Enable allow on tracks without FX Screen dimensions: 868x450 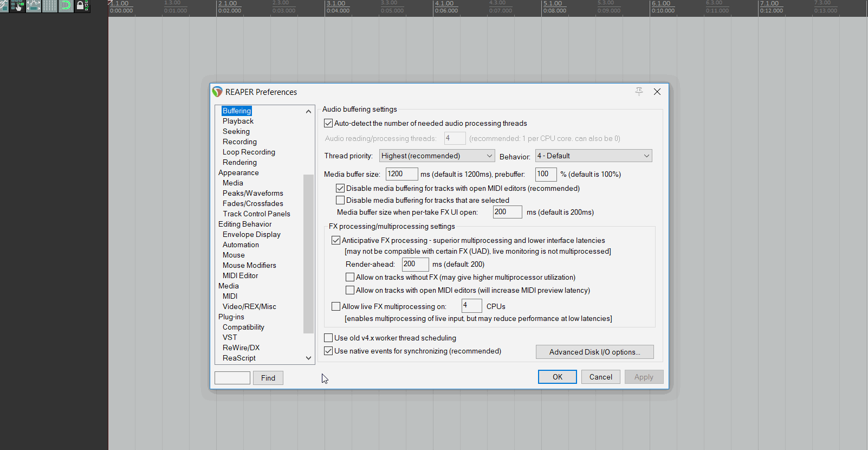click(350, 277)
